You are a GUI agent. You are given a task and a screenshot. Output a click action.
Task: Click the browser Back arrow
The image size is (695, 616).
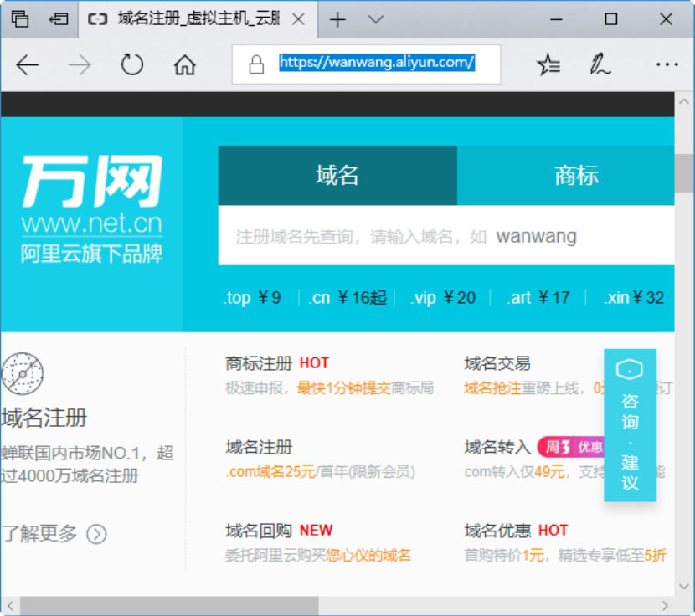[28, 65]
